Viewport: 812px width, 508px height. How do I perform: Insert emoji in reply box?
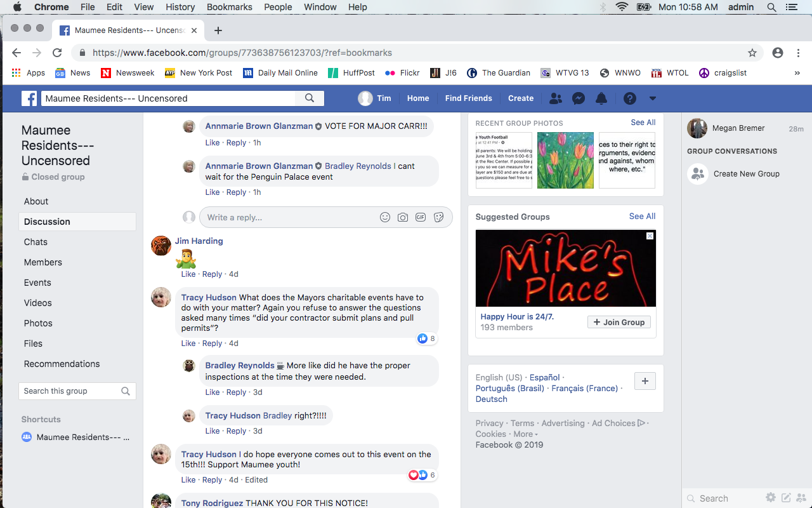(385, 217)
